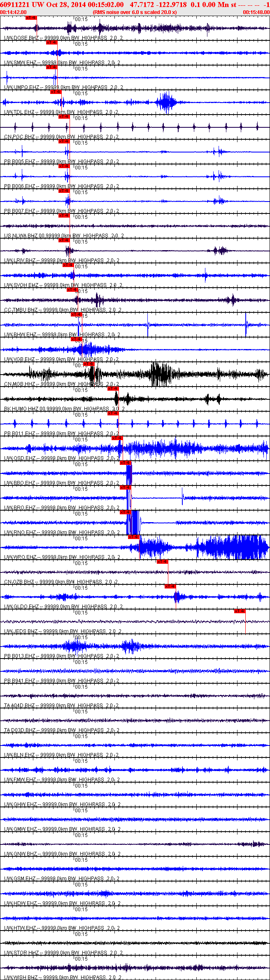
Task: Click red pick marker on BK.HUMO trace
Action: pyautogui.click(x=113, y=389)
